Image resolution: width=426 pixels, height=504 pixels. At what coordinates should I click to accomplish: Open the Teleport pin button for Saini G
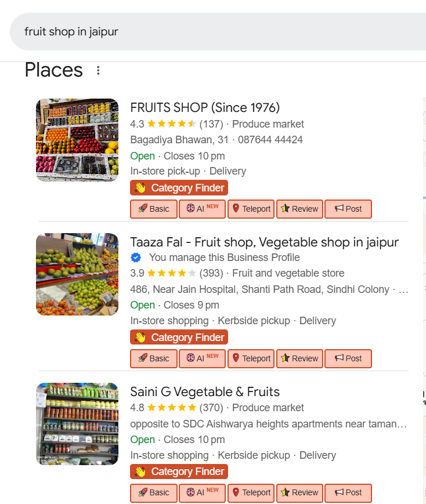[x=251, y=492]
